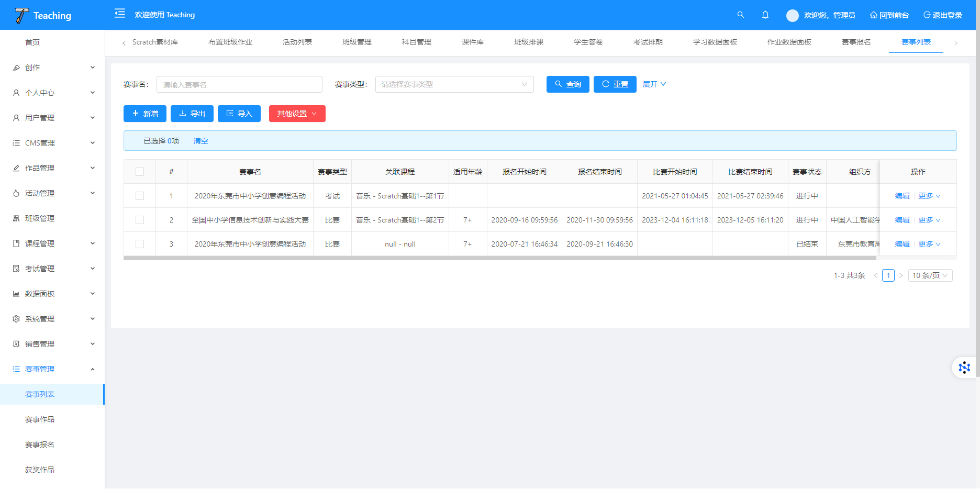The height and width of the screenshot is (489, 980).
Task: Open the notification bell icon
Action: [765, 15]
